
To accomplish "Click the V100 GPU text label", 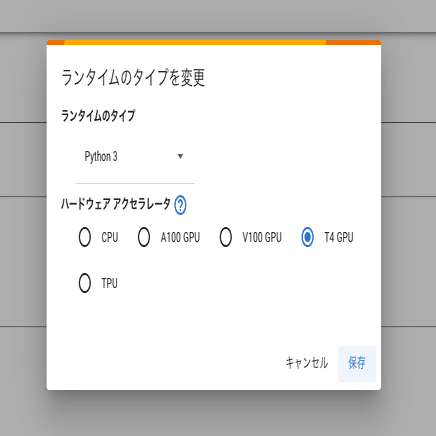I will [262, 237].
